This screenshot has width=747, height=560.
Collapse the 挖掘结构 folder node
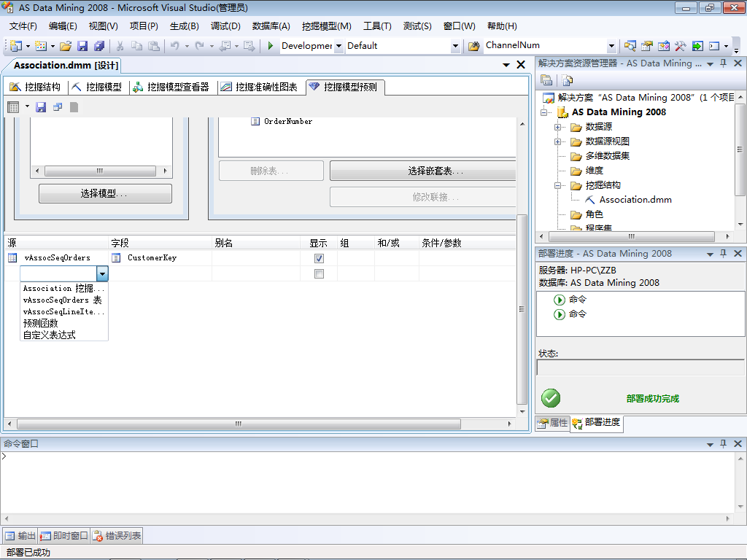(557, 185)
